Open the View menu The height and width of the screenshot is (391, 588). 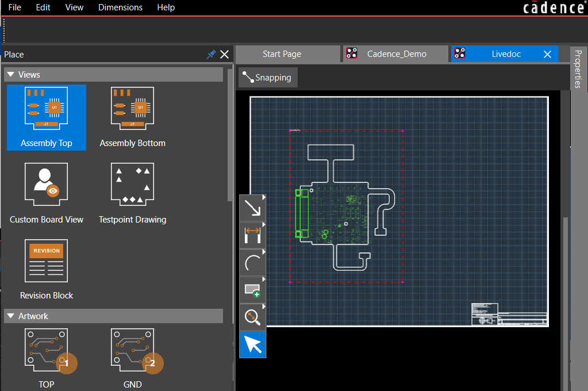pyautogui.click(x=74, y=7)
